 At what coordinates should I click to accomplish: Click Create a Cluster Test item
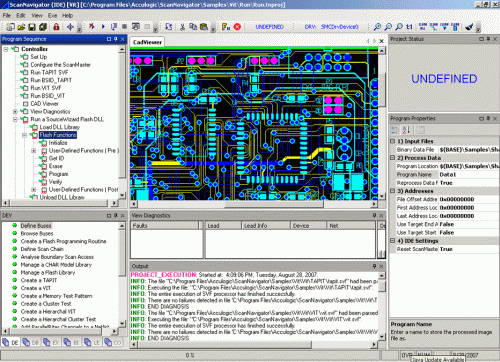(46, 304)
